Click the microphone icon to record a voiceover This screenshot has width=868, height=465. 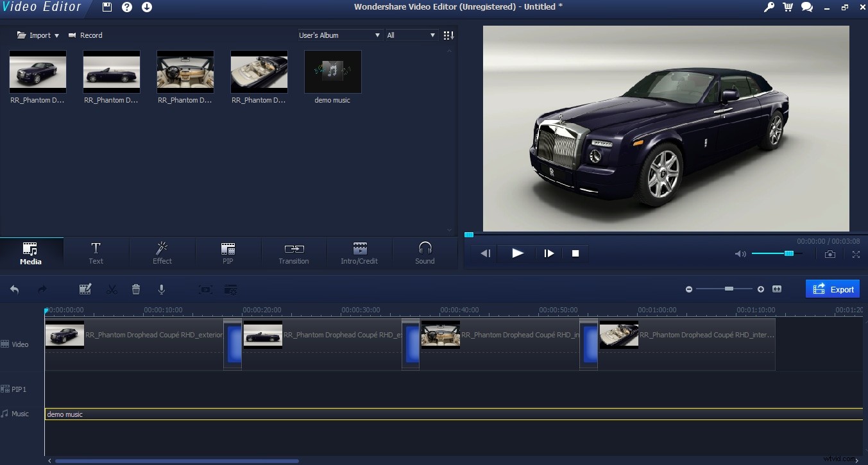[x=162, y=289]
